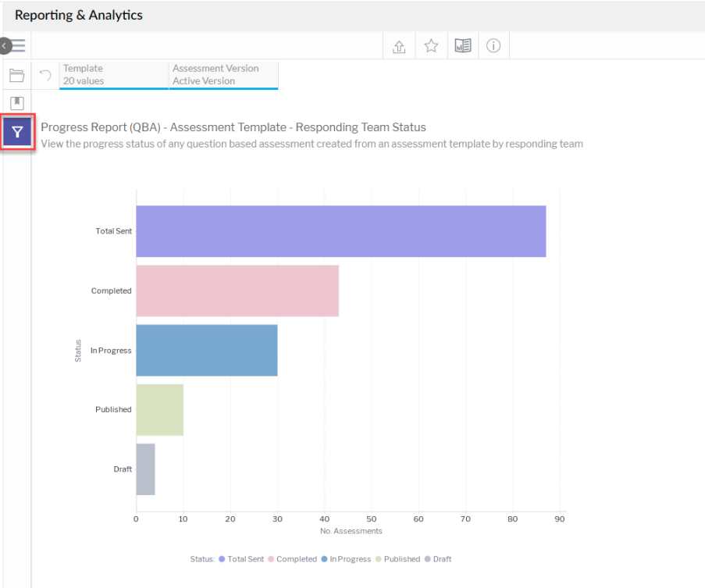
Task: Click the undo arrow above the chart
Action: pyautogui.click(x=45, y=76)
